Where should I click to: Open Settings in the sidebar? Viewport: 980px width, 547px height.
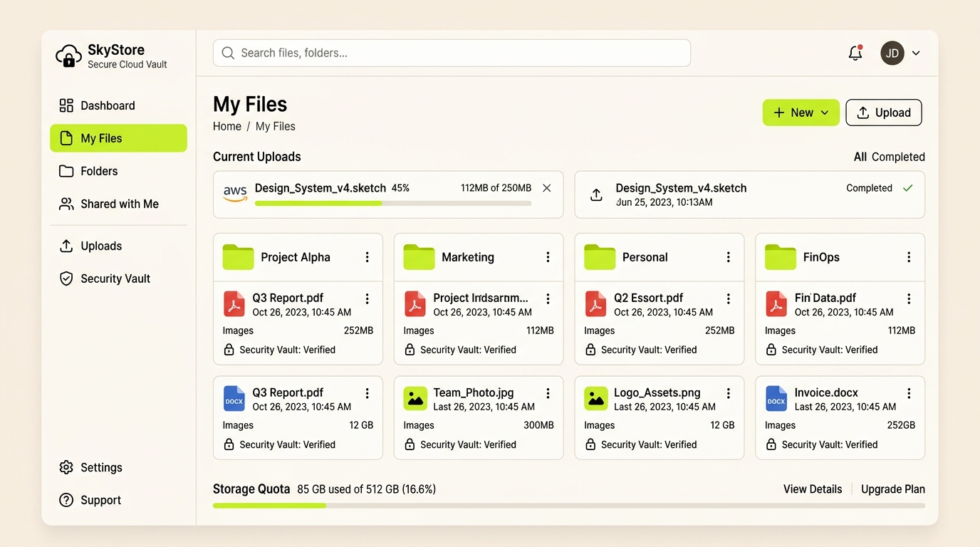(x=118, y=467)
